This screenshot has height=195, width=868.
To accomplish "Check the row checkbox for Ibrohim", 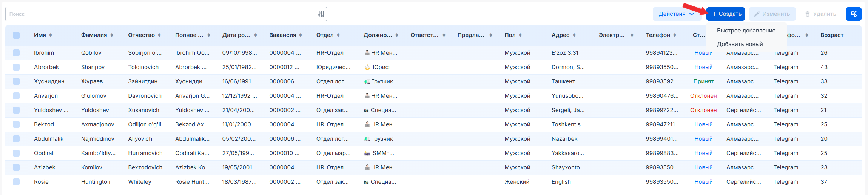I will [16, 53].
